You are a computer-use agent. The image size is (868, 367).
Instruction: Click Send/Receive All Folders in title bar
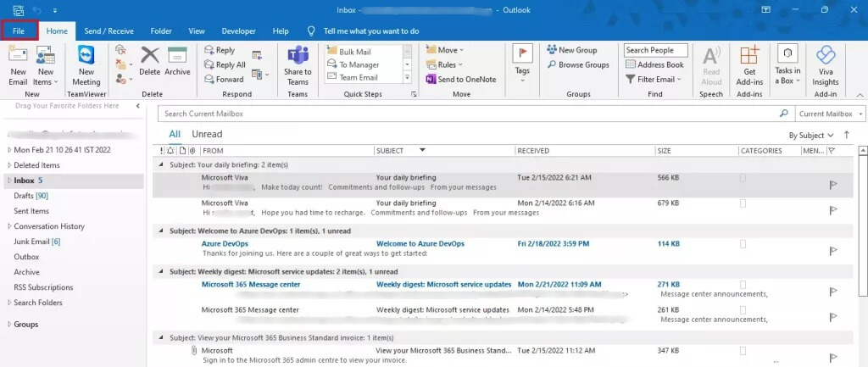[19, 10]
